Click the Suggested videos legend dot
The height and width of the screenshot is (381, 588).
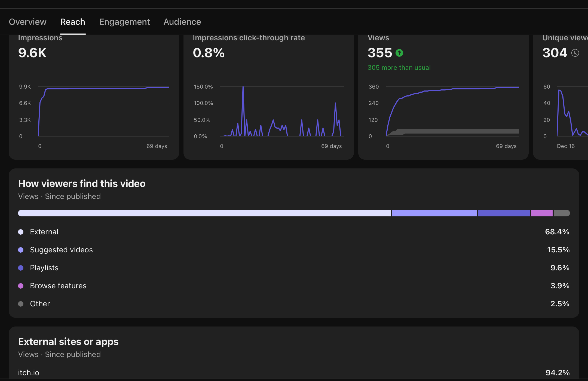pos(21,250)
